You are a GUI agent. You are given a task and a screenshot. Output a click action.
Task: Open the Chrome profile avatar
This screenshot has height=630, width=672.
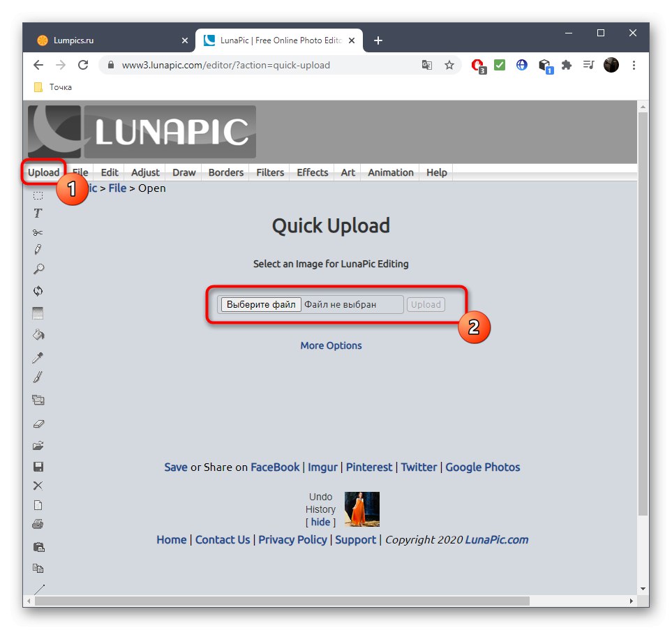click(x=611, y=65)
